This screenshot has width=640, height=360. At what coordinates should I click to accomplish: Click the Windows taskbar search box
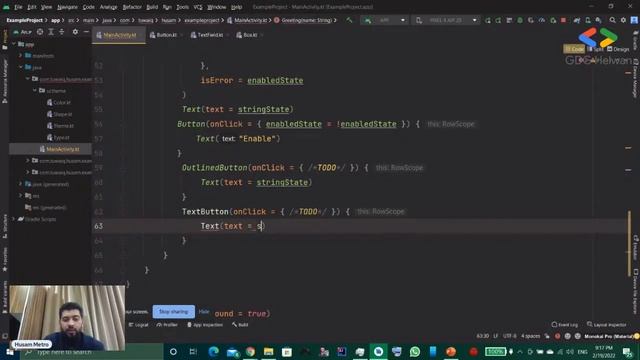click(92, 352)
